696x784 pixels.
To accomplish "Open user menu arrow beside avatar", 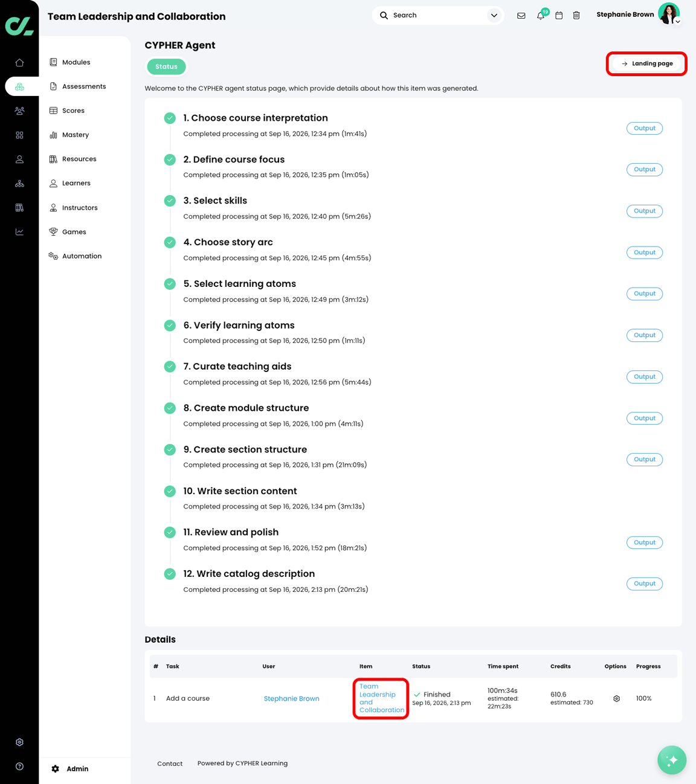I will click(x=678, y=22).
